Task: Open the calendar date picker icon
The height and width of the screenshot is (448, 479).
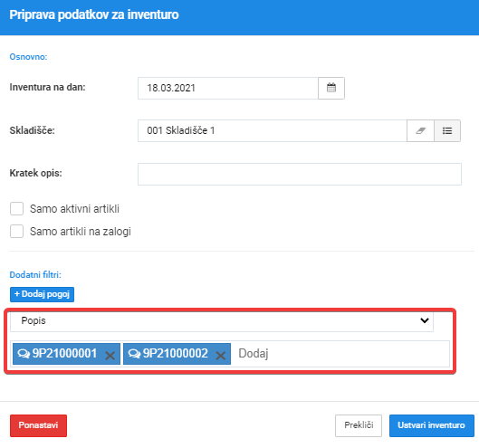Action: click(x=331, y=88)
